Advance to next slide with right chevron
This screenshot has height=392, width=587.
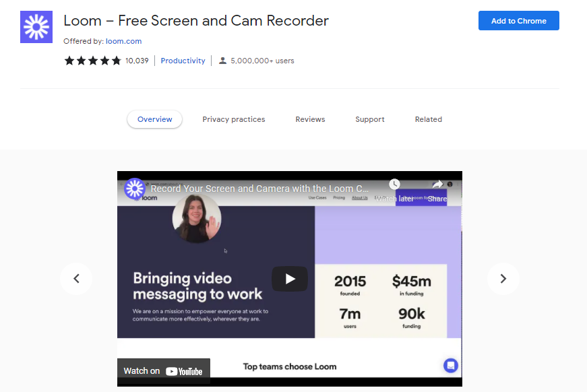pos(503,279)
